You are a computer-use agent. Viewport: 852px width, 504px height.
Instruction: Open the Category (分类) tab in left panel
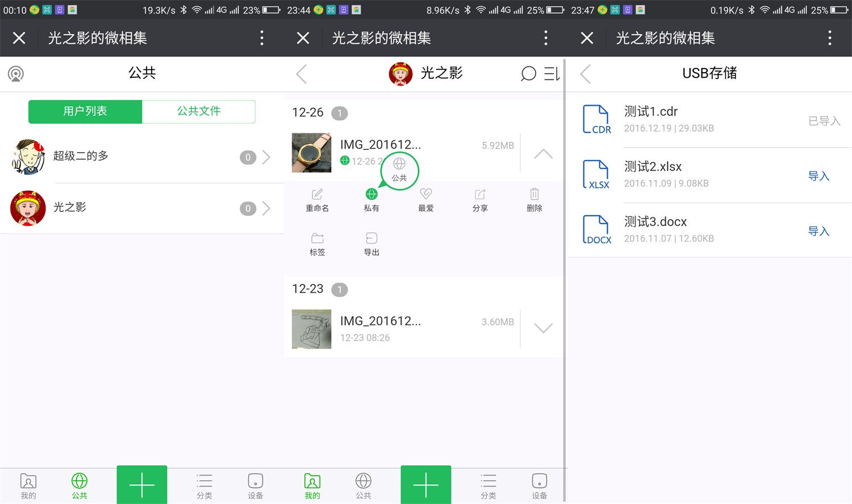[204, 486]
